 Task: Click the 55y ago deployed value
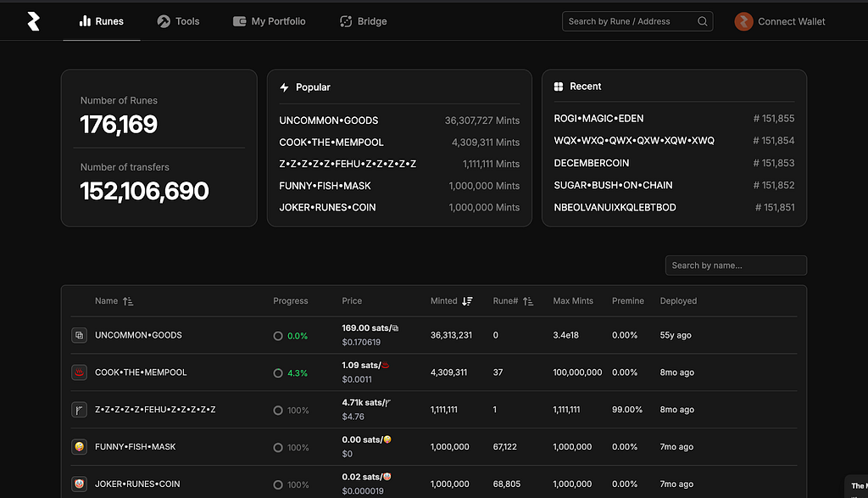(676, 335)
